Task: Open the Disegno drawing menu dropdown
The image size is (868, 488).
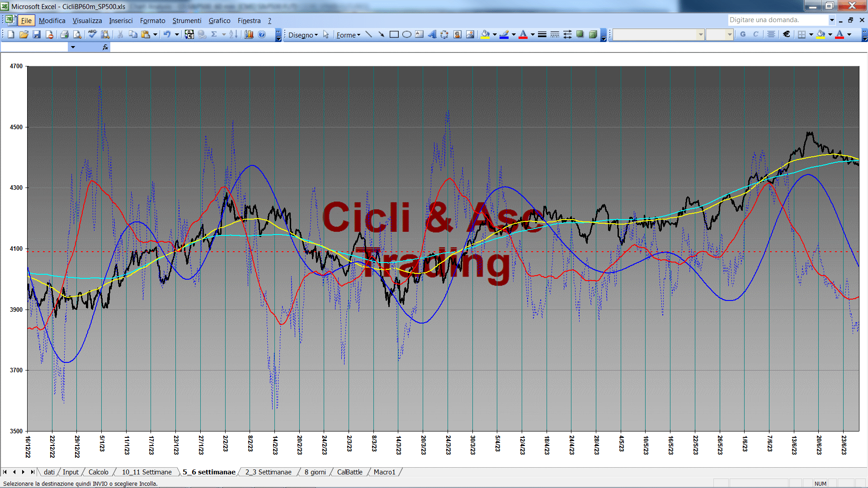Action: (x=303, y=35)
